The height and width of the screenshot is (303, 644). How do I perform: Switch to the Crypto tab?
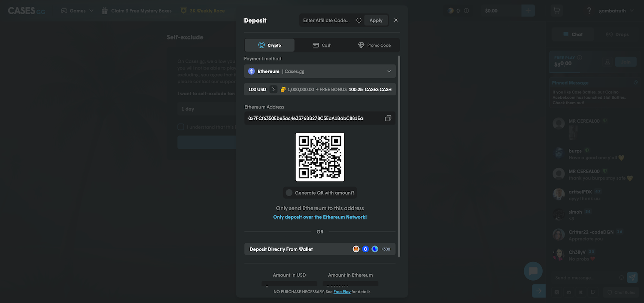270,45
